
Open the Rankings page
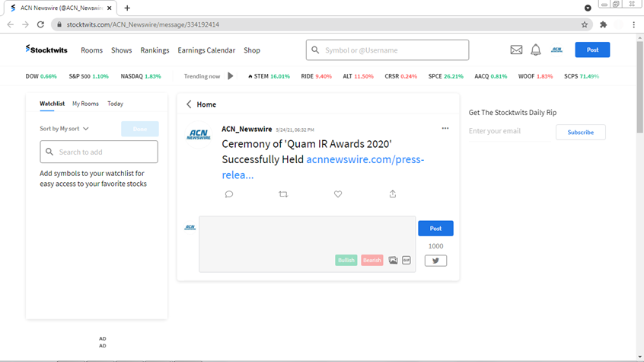pos(155,50)
